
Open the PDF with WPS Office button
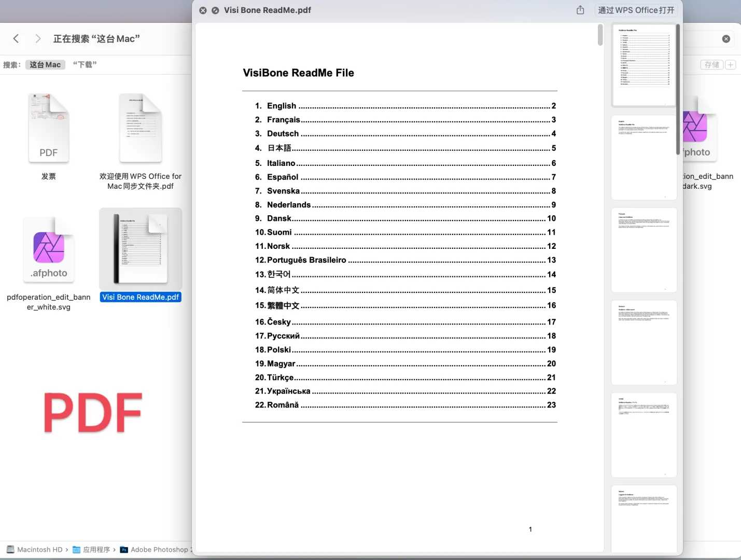coord(636,10)
